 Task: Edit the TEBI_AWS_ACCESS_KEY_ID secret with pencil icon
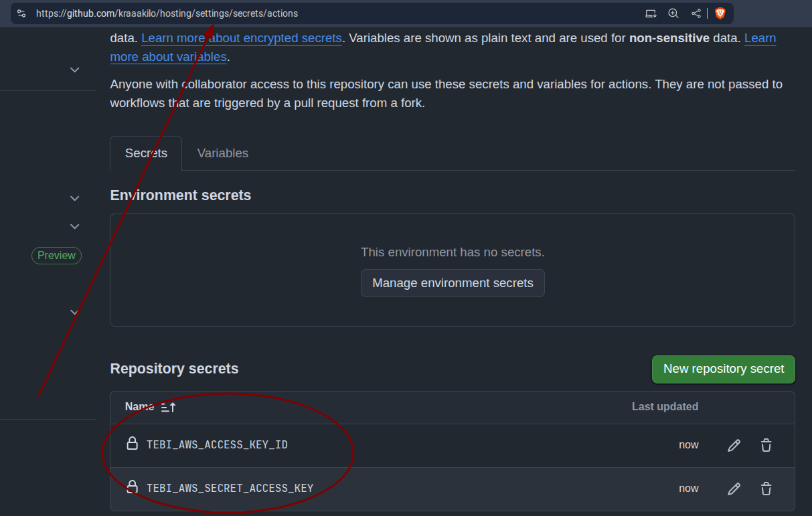tap(734, 445)
